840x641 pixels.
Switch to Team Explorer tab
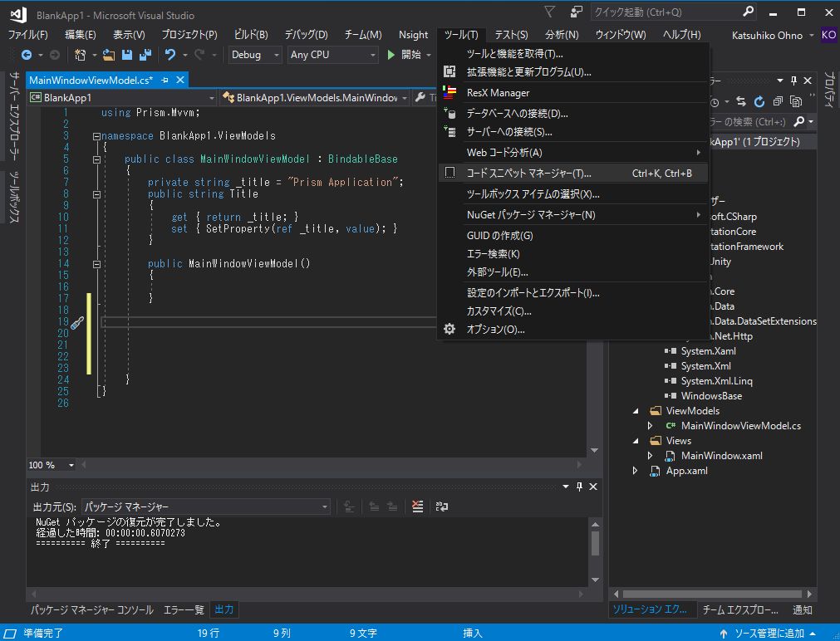coord(740,610)
